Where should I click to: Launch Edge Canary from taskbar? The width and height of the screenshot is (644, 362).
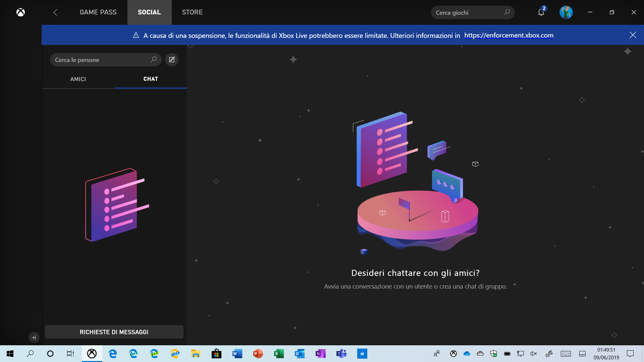pos(175,354)
